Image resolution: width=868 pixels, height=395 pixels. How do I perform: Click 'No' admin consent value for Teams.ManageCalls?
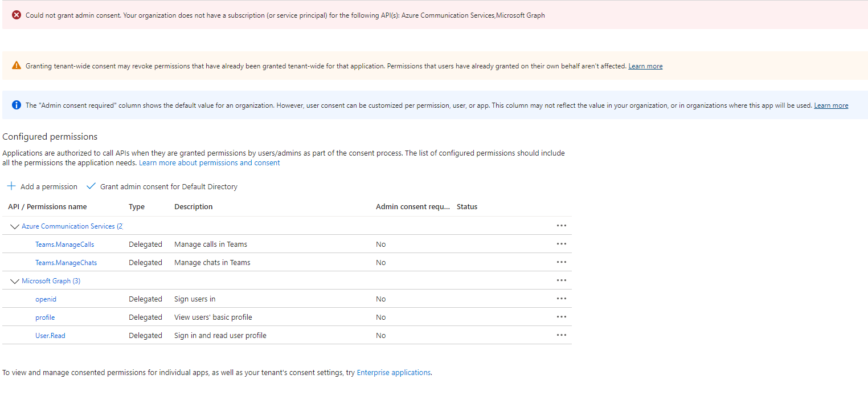click(381, 245)
